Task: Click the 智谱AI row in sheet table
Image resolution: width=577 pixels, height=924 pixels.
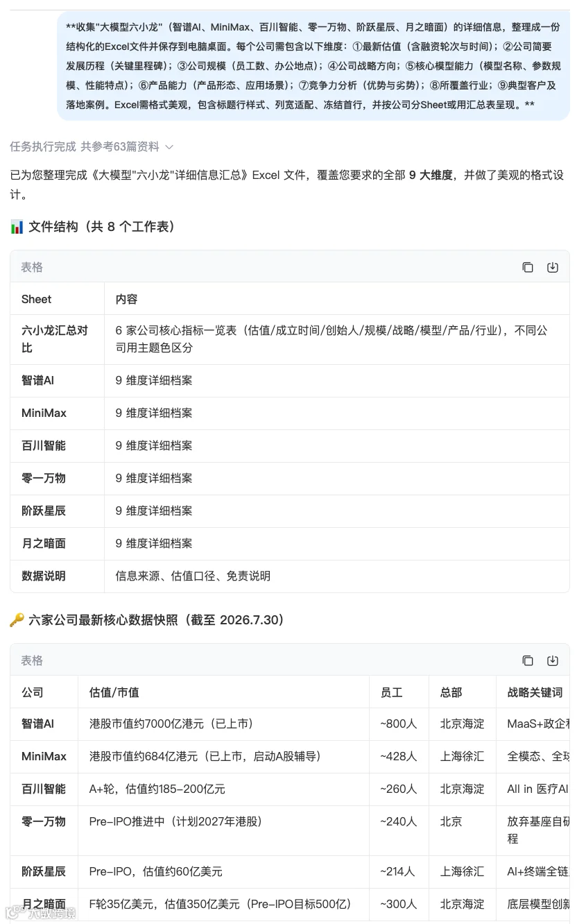Action: click(x=290, y=381)
